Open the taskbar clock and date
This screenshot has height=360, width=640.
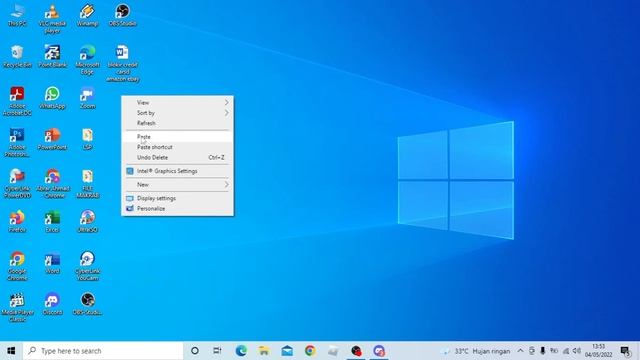[598, 351]
